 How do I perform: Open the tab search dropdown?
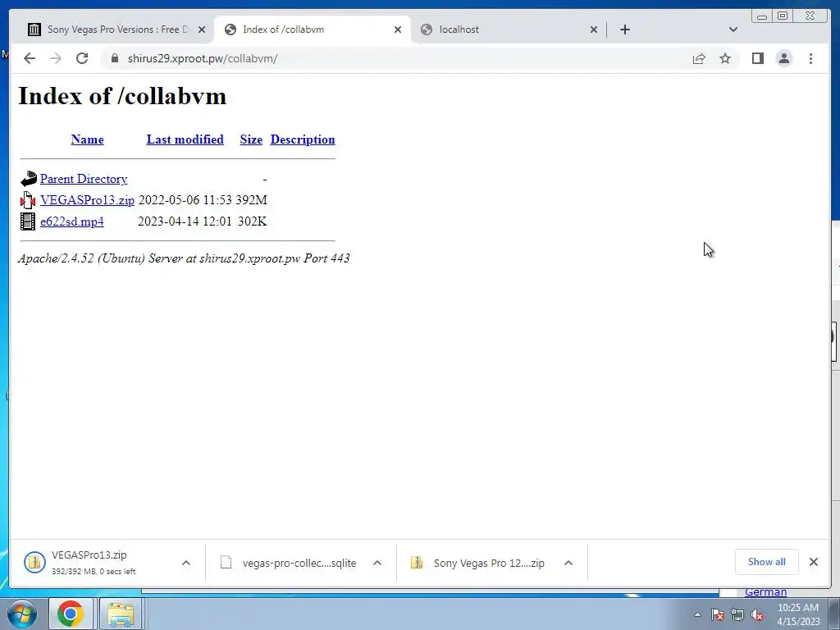pos(733,30)
